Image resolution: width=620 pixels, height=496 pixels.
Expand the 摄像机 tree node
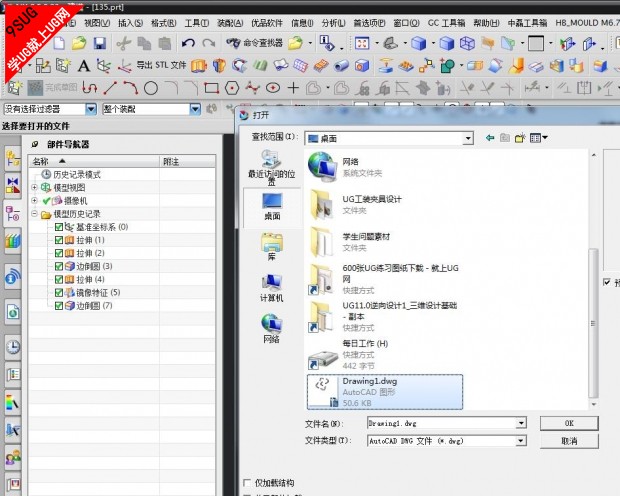[34, 201]
